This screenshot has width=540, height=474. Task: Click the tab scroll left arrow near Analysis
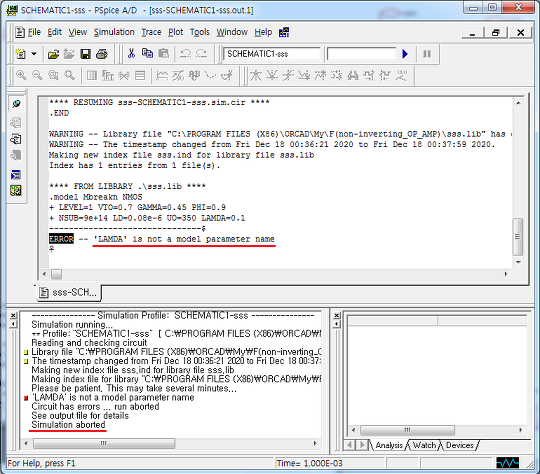350,445
